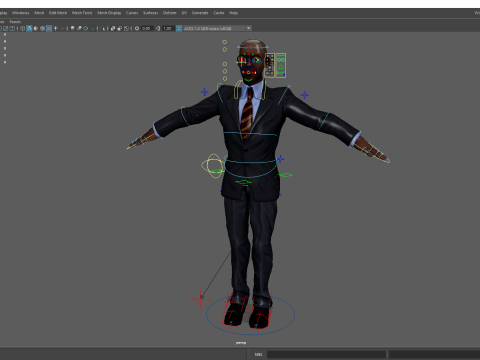Toggle X-ray active components icon
480x360 pixels.
coord(120,28)
